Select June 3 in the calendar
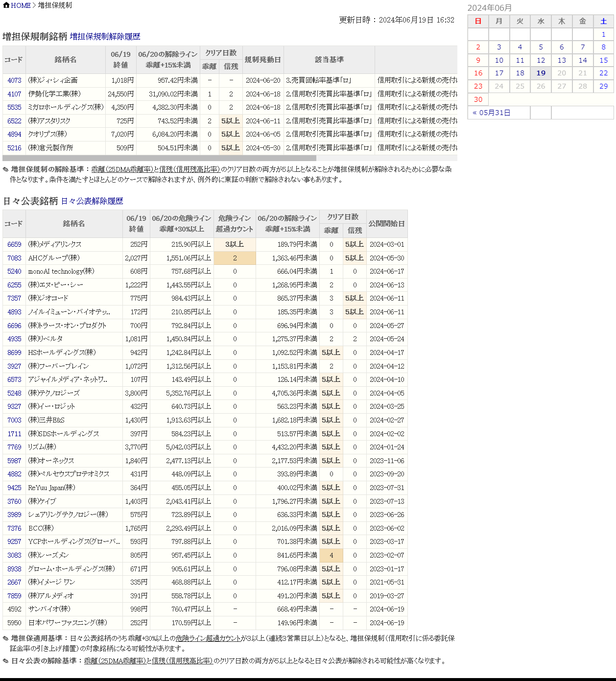 [x=499, y=47]
